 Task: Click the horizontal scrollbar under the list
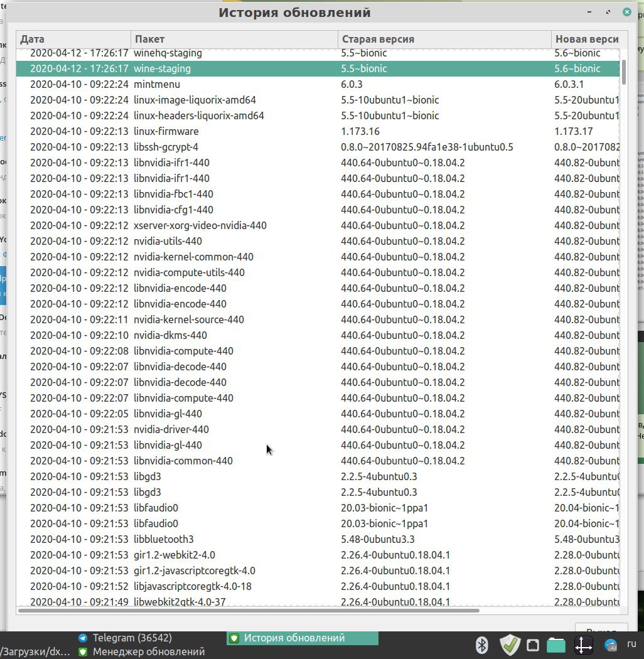[249, 610]
